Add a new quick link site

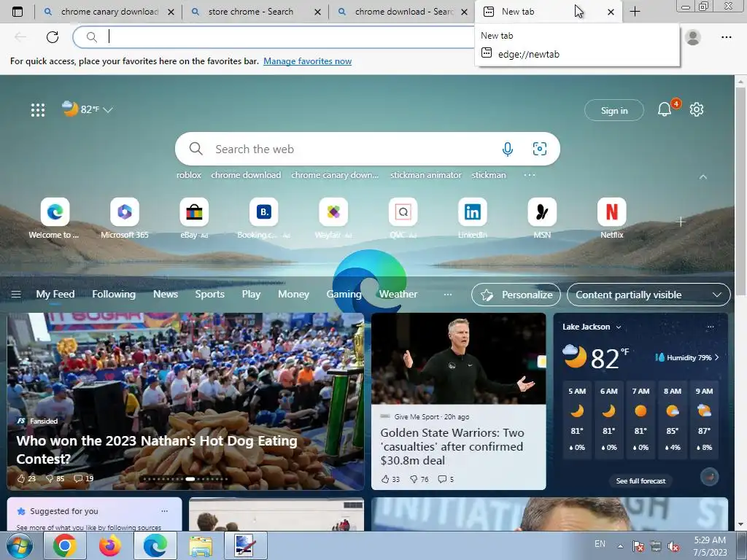[681, 222]
